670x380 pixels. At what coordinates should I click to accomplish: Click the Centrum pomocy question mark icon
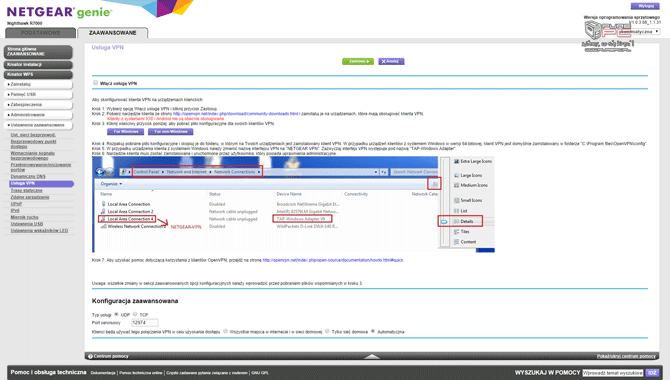click(90, 356)
